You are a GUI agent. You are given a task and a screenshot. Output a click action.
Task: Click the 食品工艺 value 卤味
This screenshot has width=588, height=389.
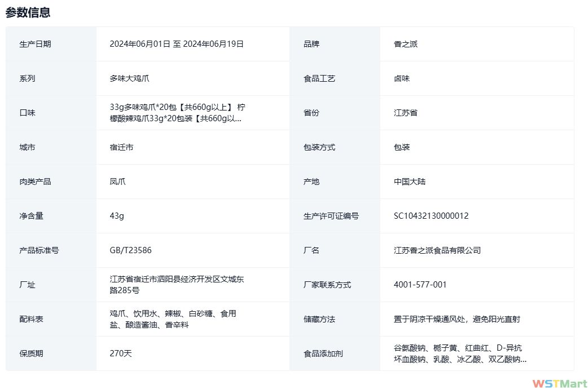[x=401, y=78]
